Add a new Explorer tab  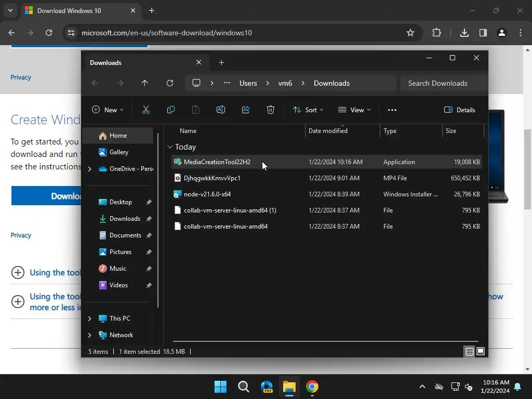point(221,63)
